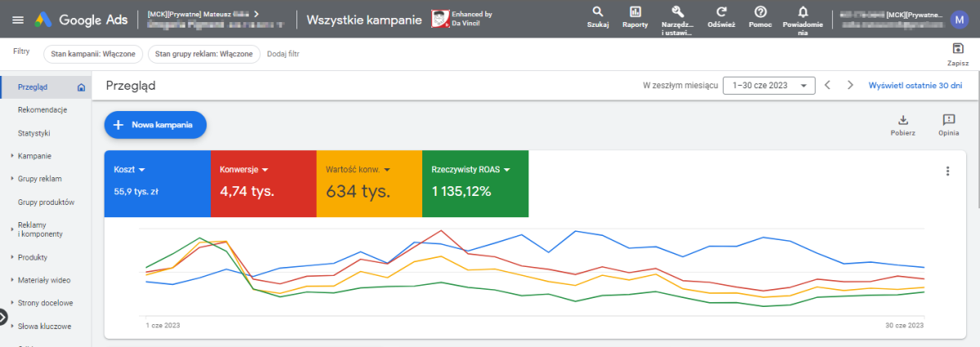Click the Odśwież refresh icon

tap(721, 12)
